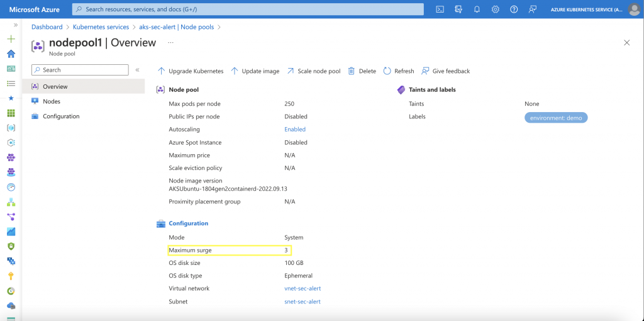Click the cloud icon in sidebar
This screenshot has width=644, height=321.
click(11, 306)
